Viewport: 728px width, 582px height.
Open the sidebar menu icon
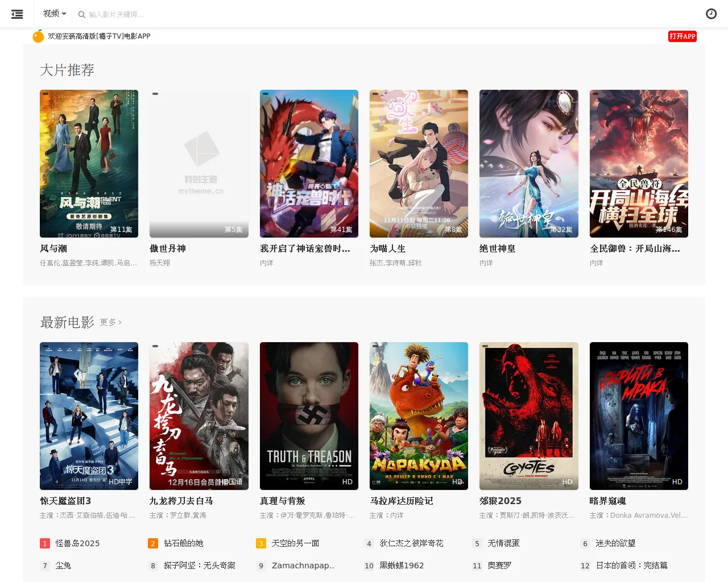point(17,14)
